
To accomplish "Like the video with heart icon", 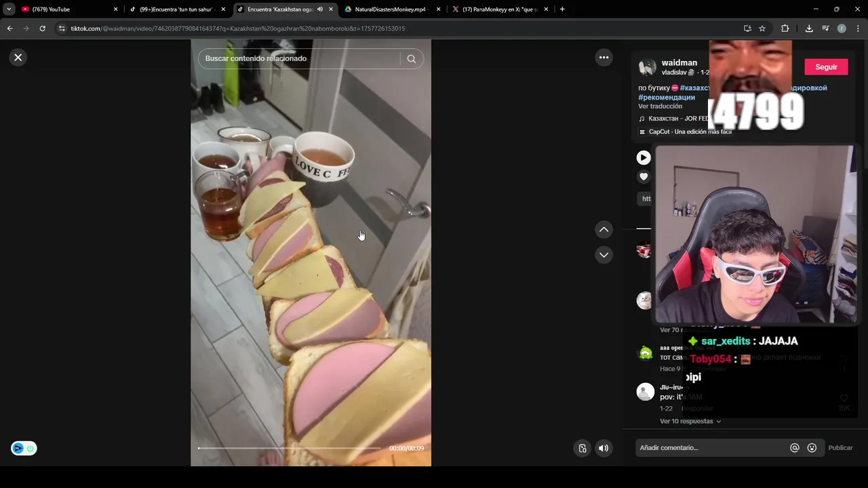I will click(x=644, y=177).
